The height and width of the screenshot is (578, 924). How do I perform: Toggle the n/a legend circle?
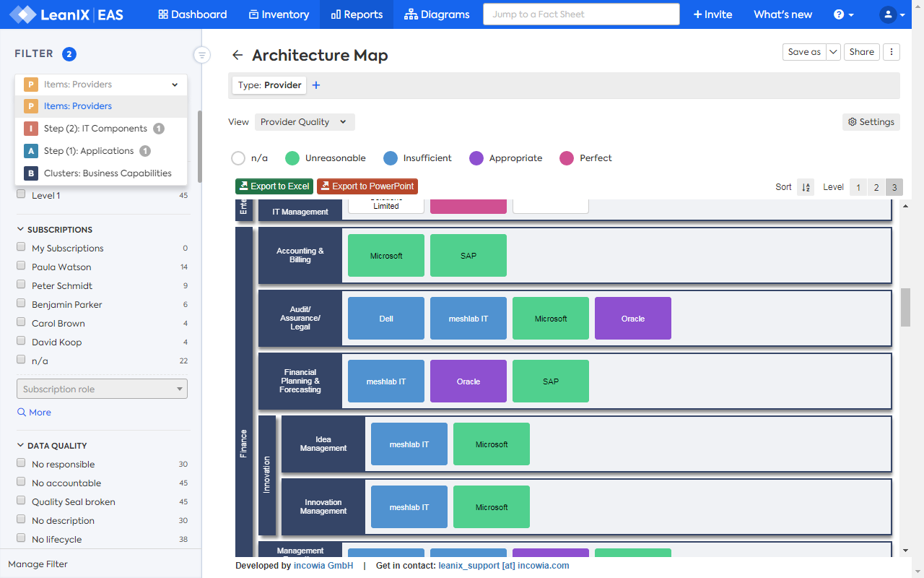238,158
